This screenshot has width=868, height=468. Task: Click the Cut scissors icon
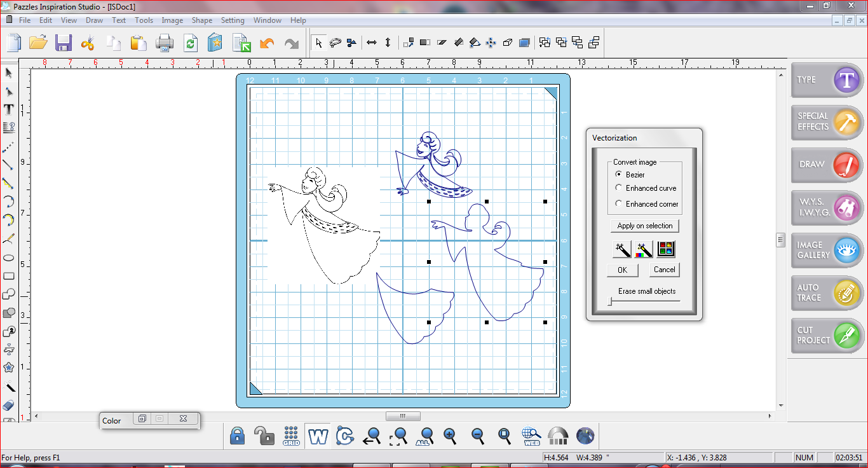(x=88, y=43)
